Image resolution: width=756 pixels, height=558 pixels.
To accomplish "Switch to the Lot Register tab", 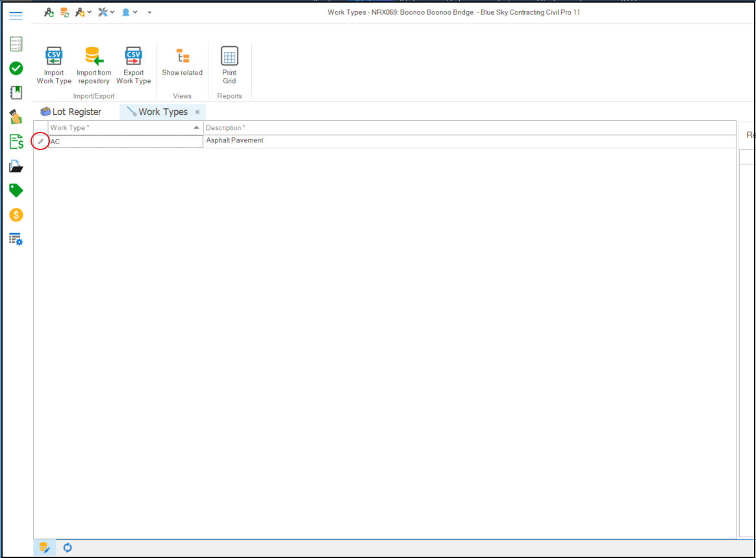I will pos(71,112).
